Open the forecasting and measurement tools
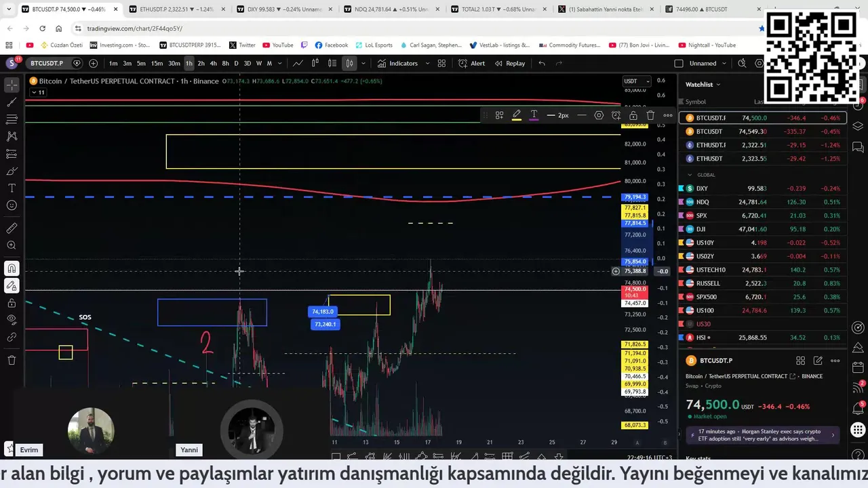This screenshot has height=488, width=868. pos(12,154)
